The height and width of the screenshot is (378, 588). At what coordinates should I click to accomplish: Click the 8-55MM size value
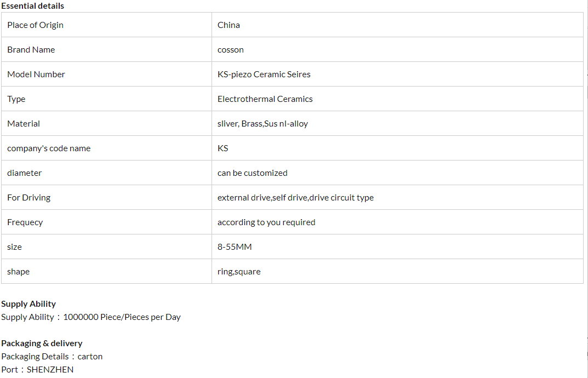pos(235,247)
